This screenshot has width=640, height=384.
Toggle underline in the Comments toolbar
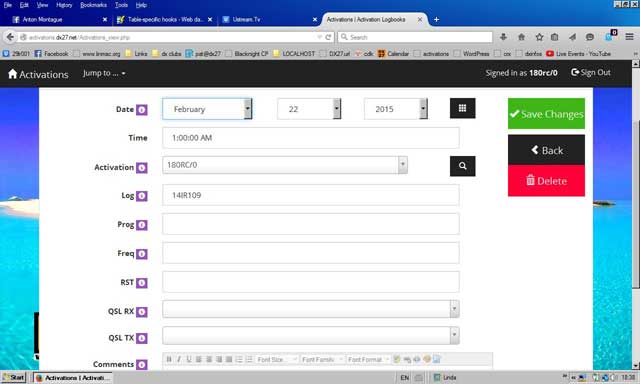pyautogui.click(x=189, y=359)
